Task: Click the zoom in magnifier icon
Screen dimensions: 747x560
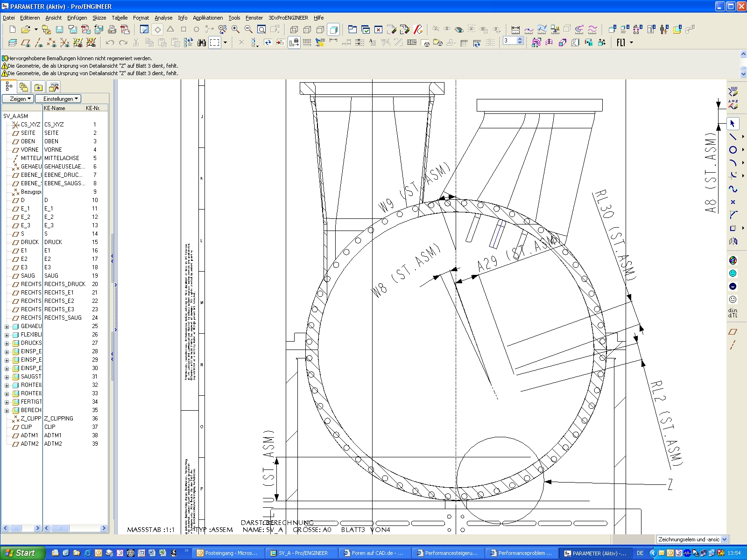Action: coord(236,29)
